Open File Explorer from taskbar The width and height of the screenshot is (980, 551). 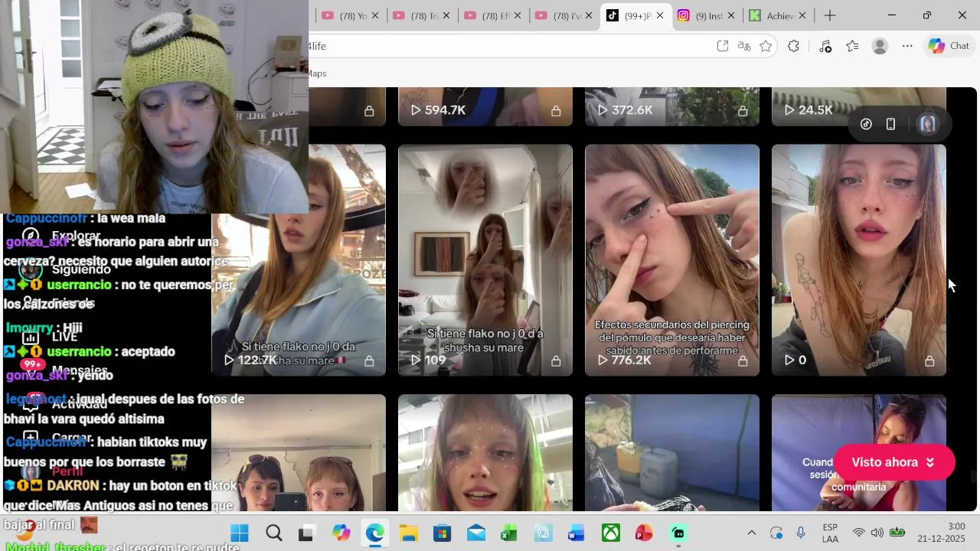point(408,533)
